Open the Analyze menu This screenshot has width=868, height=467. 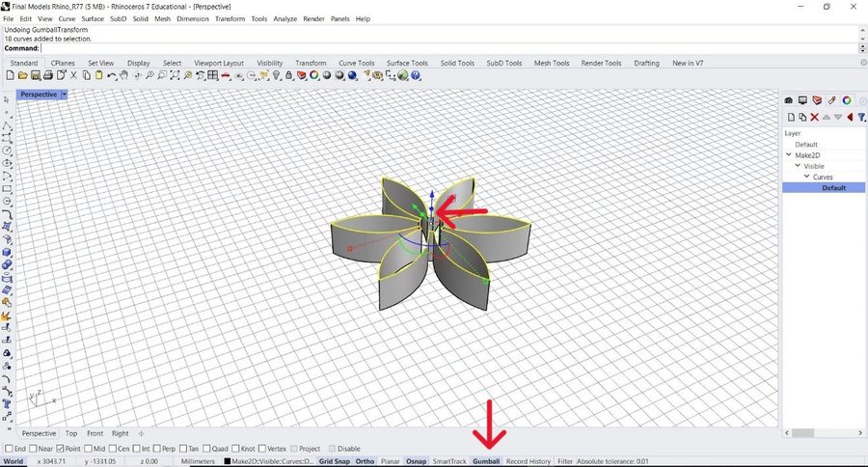[285, 19]
